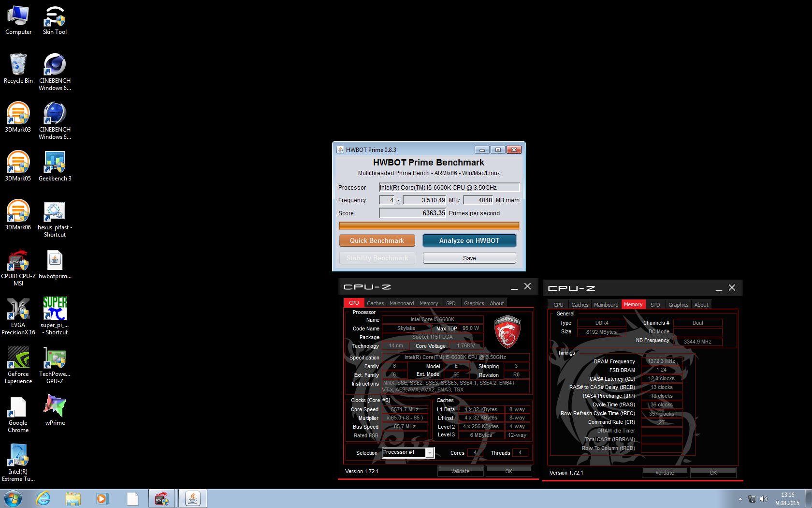The height and width of the screenshot is (508, 812).
Task: Open SPD tab in left CPU-Z window
Action: point(450,303)
